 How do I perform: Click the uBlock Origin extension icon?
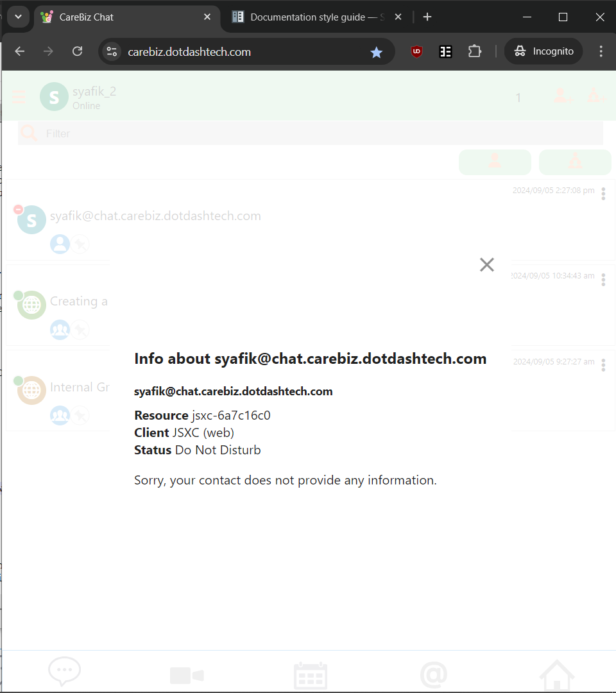tap(417, 51)
